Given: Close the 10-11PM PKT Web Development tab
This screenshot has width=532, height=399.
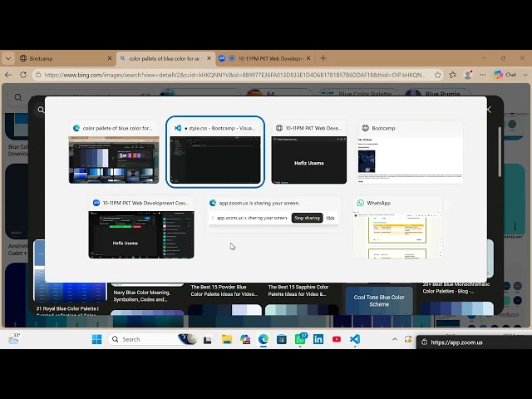Looking at the screenshot, I should coord(308,58).
